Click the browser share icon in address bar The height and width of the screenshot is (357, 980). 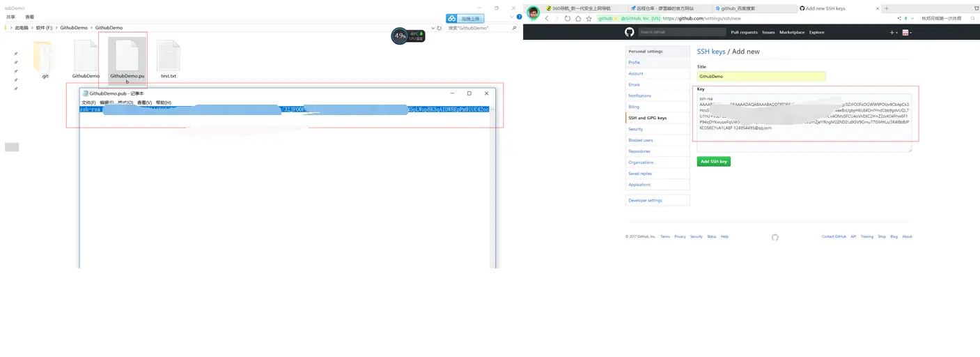(899, 19)
